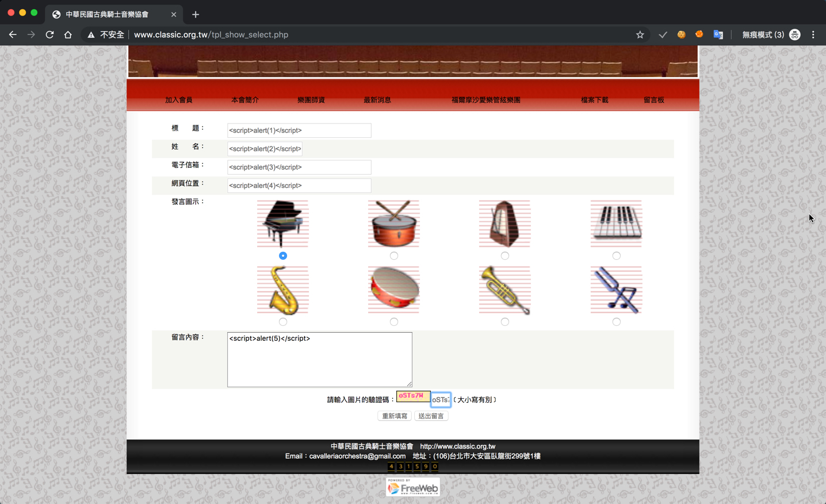Open the 檔案下載 menu item
Image resolution: width=826 pixels, height=504 pixels.
click(x=595, y=100)
